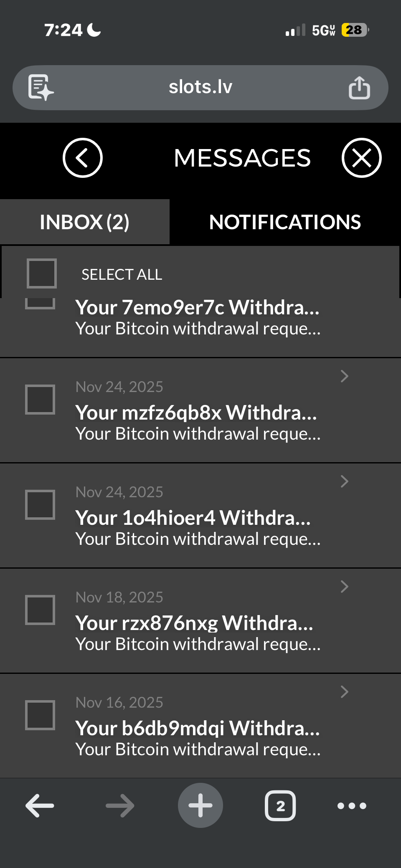Select checkbox beside rzx876nxg withdrawal message

click(x=40, y=610)
